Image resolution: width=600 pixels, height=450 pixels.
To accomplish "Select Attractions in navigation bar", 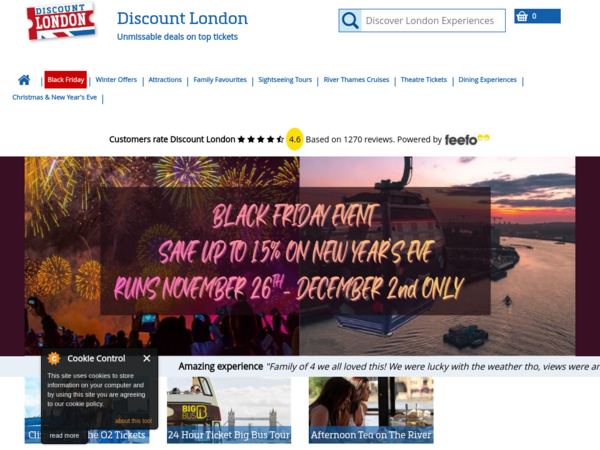I will coord(165,80).
